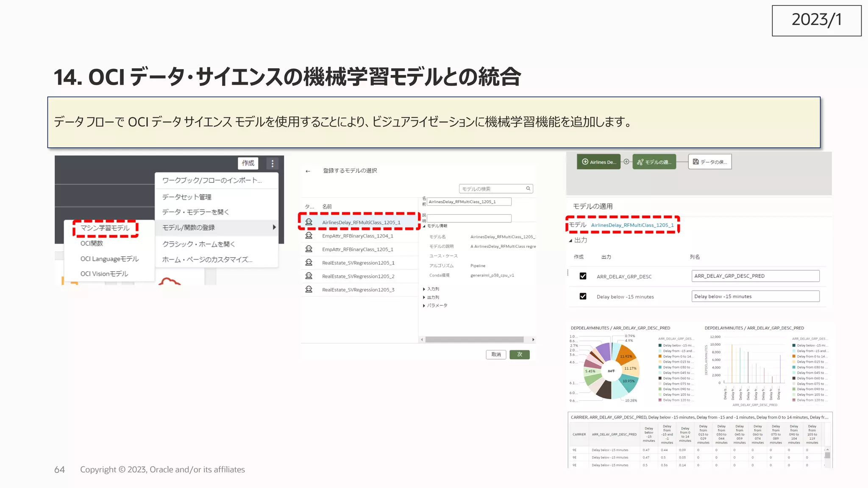Collapse the モデル情報 section
868x488 pixels.
[x=424, y=226]
